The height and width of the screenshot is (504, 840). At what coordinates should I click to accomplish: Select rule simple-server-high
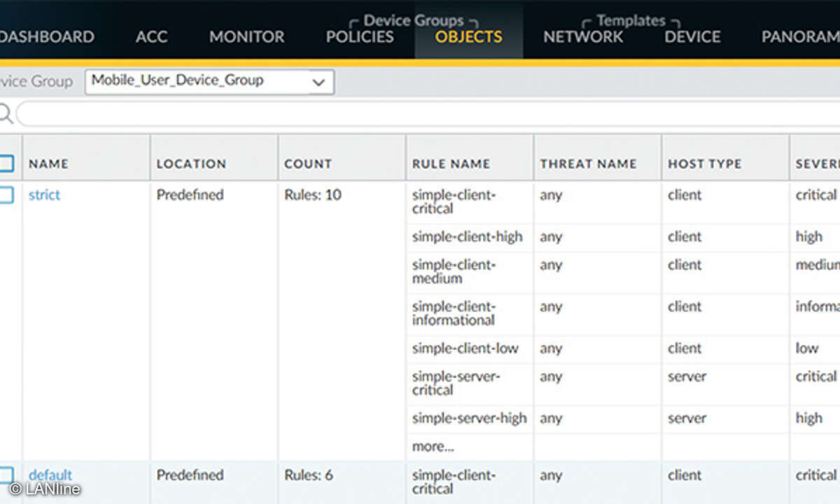pyautogui.click(x=469, y=419)
